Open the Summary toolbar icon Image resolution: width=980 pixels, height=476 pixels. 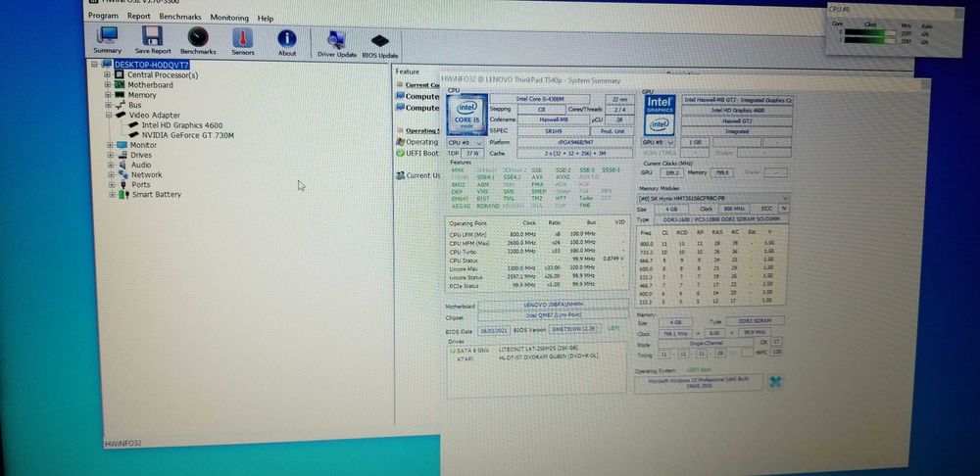click(x=108, y=35)
